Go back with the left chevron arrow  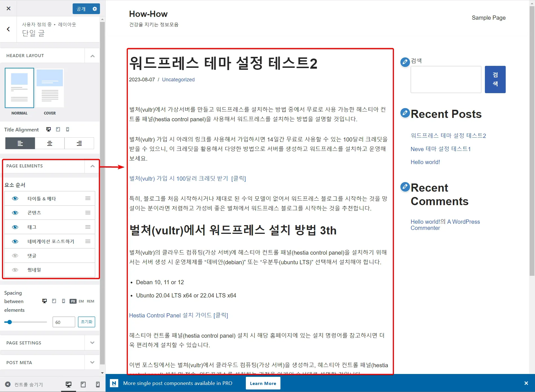[8, 29]
